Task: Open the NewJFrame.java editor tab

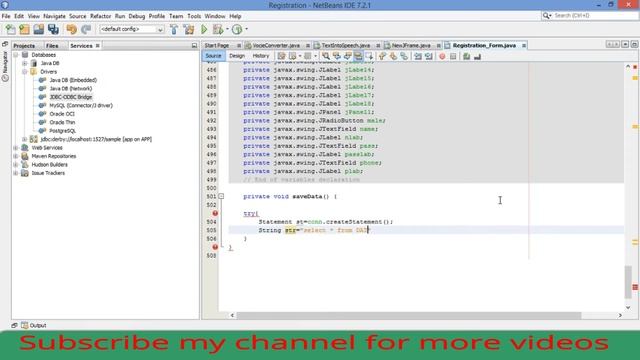Action: point(411,45)
